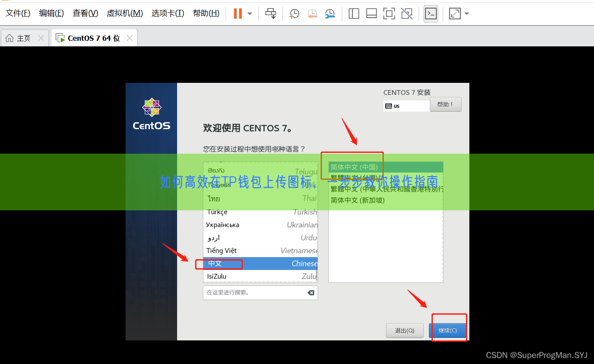Click the send Ctrl+Alt+Del icon
The image size is (594, 364).
[270, 14]
